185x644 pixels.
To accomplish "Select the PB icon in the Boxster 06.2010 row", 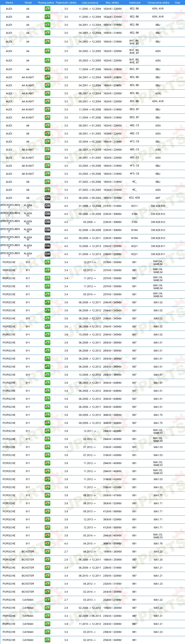I will (x=48, y=575).
